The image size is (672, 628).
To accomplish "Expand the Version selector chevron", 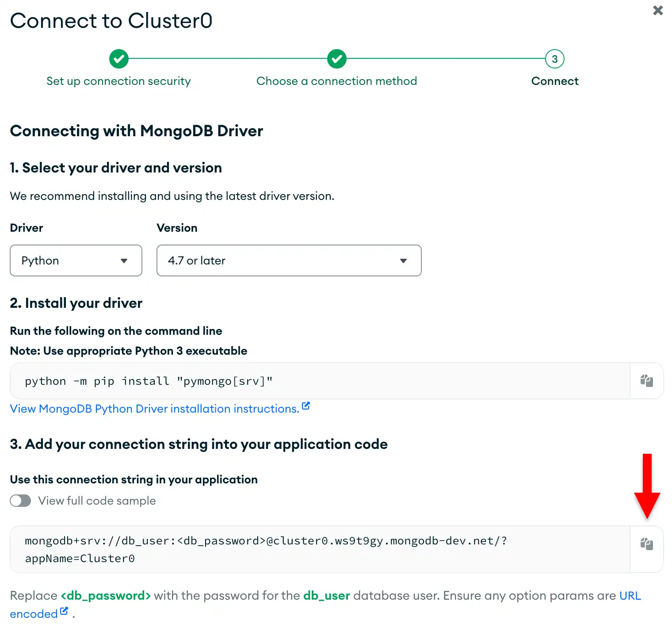I will pyautogui.click(x=403, y=260).
